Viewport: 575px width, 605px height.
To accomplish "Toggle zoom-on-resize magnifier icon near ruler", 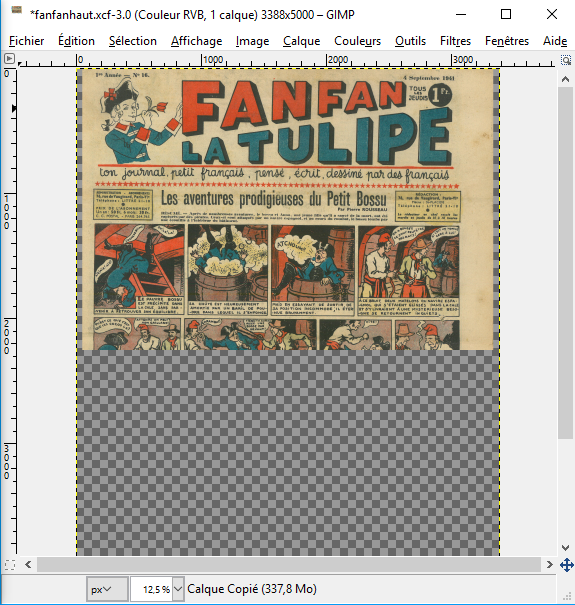I will pos(566,60).
